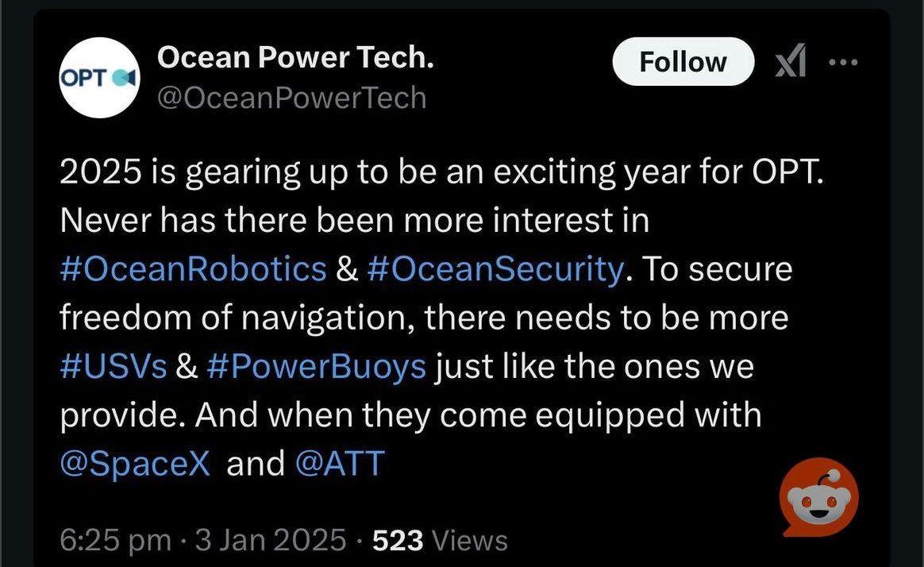Show the 523 Views count details
Viewport: 924px width, 567px height.
click(440, 541)
